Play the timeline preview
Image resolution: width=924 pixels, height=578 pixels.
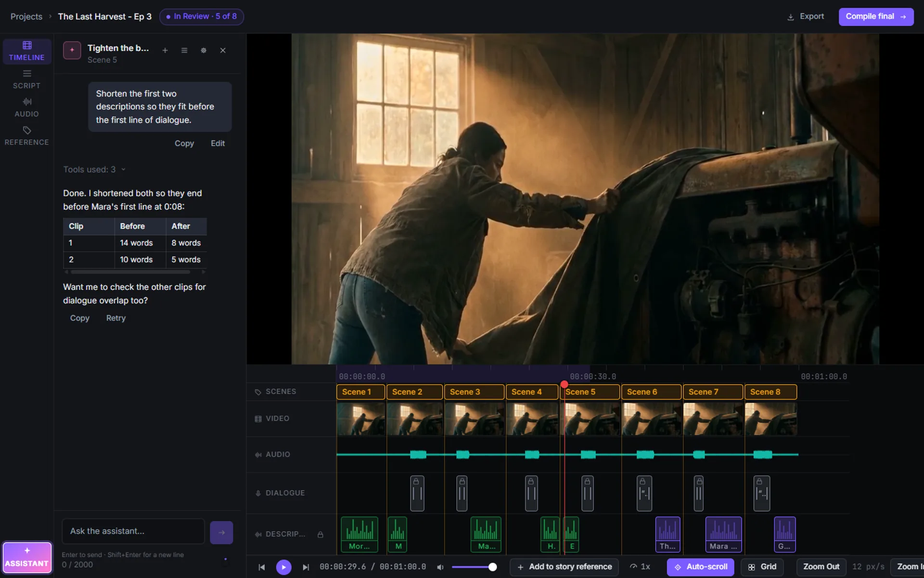point(283,567)
